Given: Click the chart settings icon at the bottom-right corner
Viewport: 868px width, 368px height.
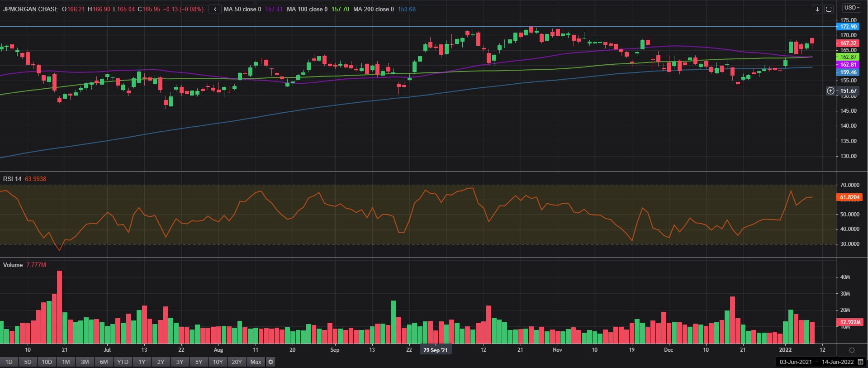Looking at the screenshot, I should (x=852, y=350).
